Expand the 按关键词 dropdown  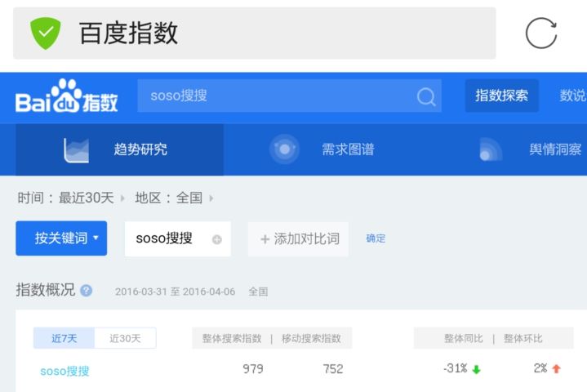[61, 238]
